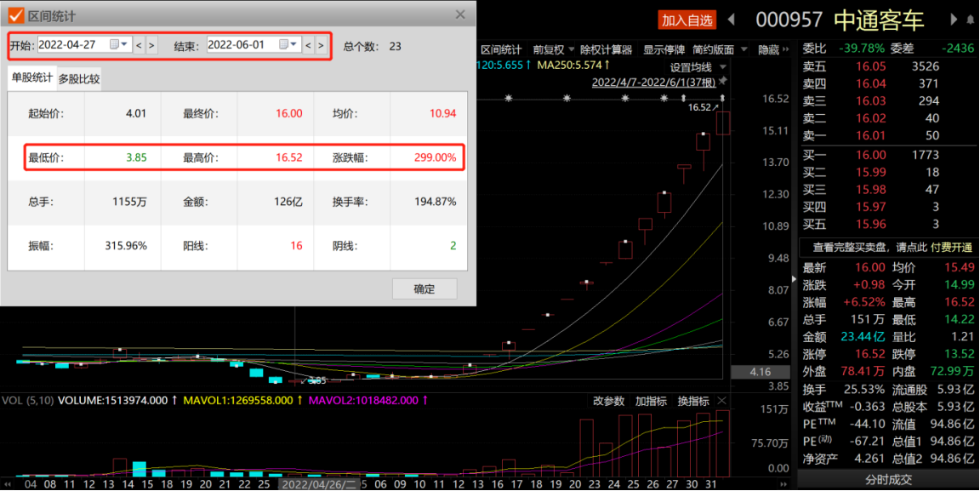Click the orange checkmark logo in dialog title
Viewport: 980px width, 491px height.
[15, 15]
